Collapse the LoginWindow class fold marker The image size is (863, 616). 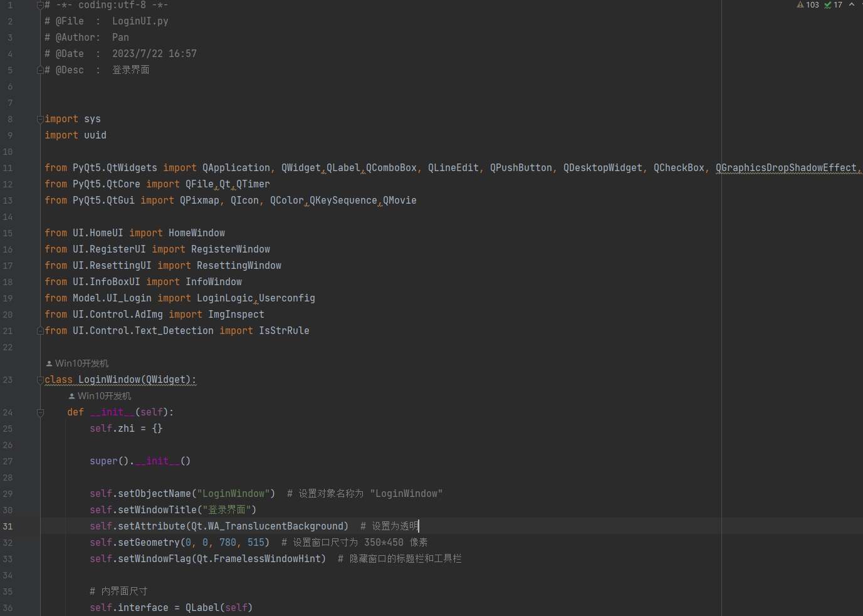(x=40, y=380)
